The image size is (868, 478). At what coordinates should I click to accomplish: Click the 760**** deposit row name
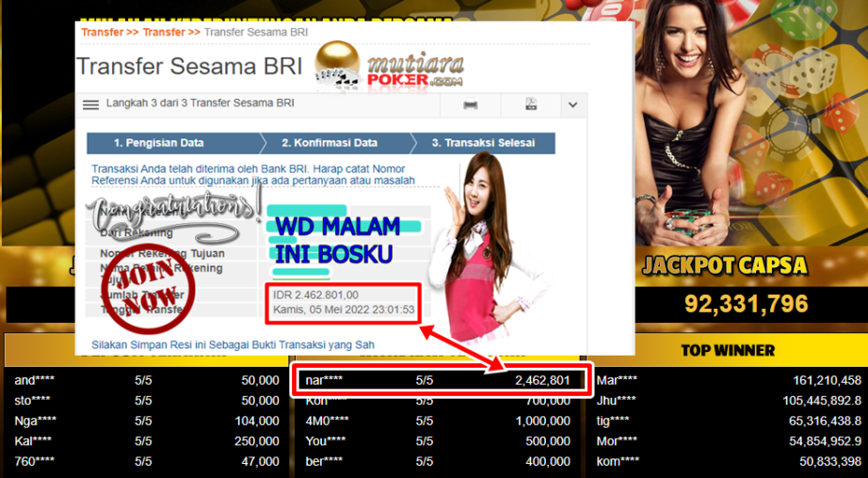pos(34,461)
